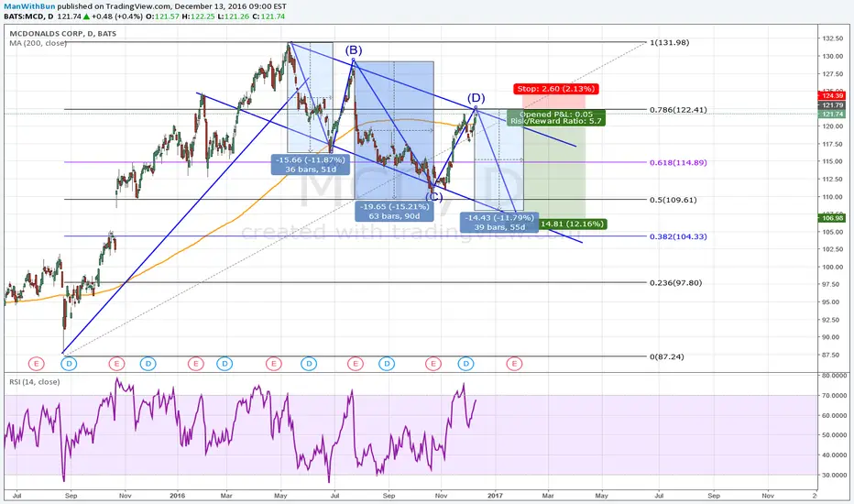The width and height of the screenshot is (854, 504).
Task: Select the Risk/Reward Ratio: 5.7 label
Action: (556, 121)
